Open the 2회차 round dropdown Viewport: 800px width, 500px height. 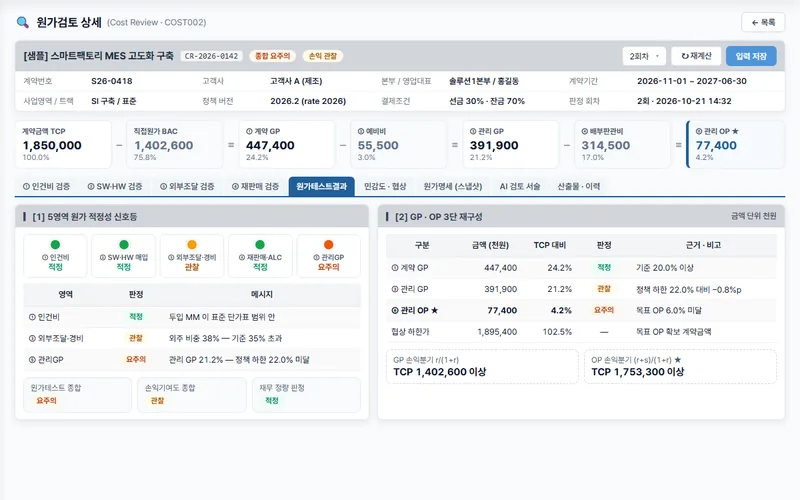(x=644, y=56)
